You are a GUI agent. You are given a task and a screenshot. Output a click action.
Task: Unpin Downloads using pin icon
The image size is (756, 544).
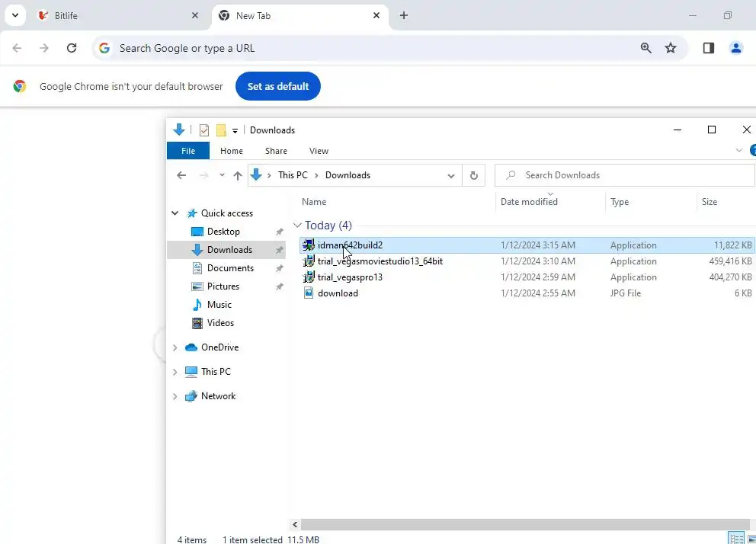[x=279, y=250]
